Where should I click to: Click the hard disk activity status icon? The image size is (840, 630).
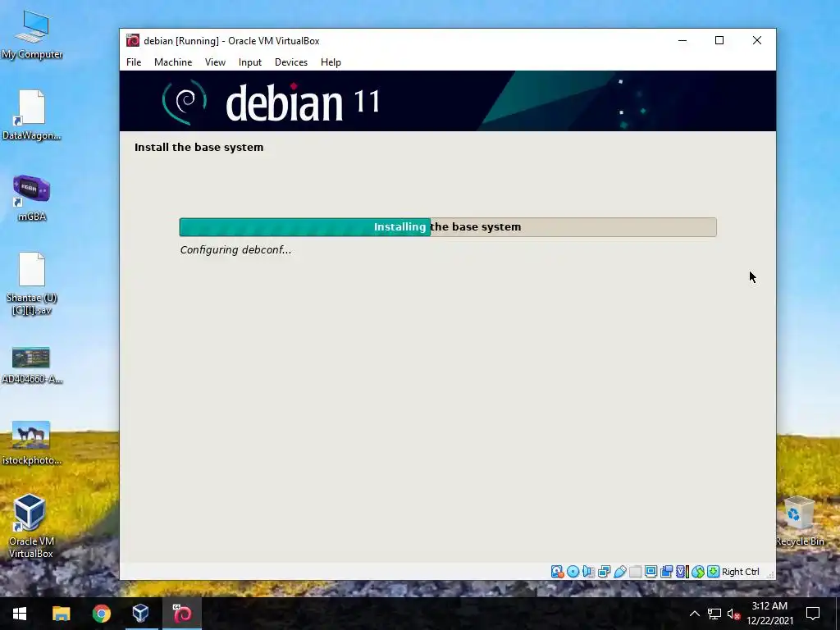(557, 572)
